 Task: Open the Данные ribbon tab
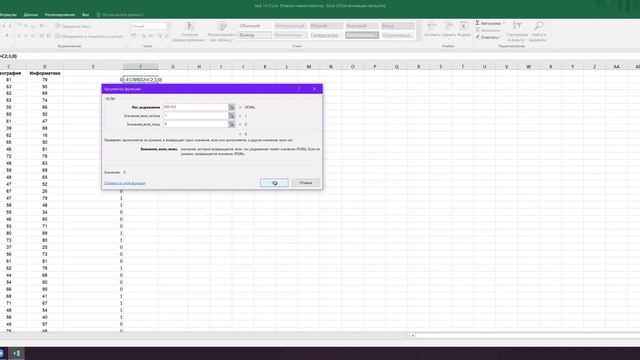tap(31, 15)
